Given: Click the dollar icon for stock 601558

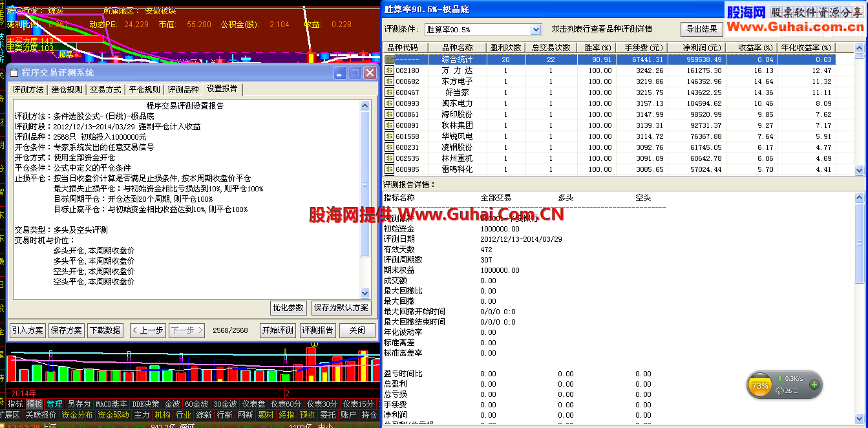Looking at the screenshot, I should (389, 136).
